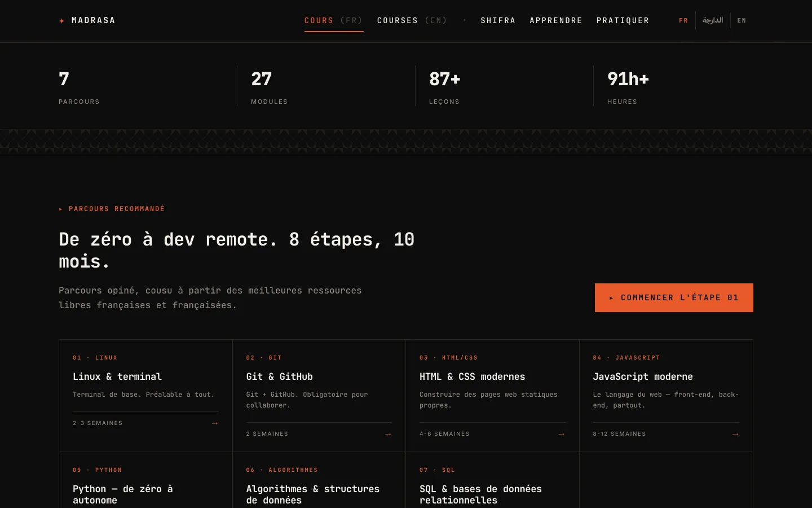Click the arrow on the Git card

(388, 434)
